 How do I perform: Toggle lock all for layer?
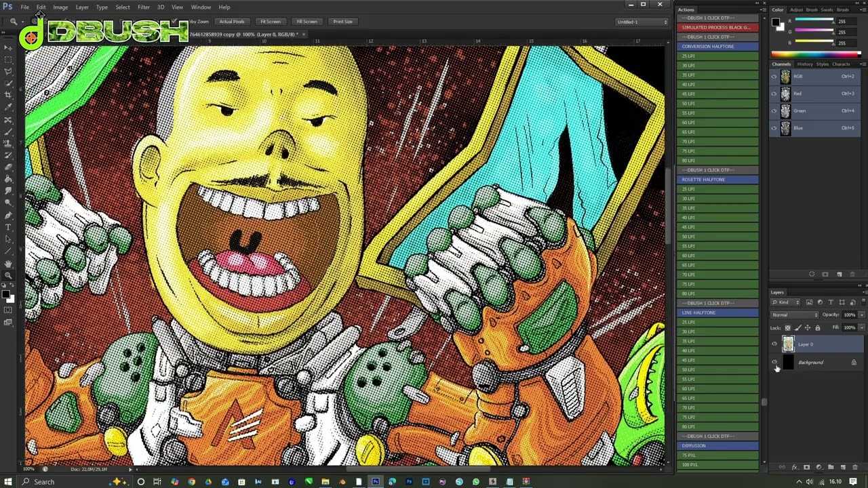point(818,328)
